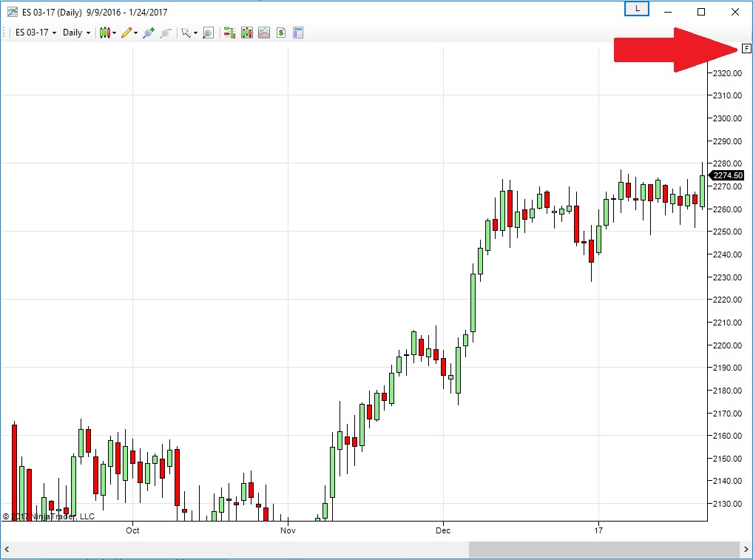Click the horizontal scrollbar thumb
The width and height of the screenshot is (753, 560).
pos(604,549)
